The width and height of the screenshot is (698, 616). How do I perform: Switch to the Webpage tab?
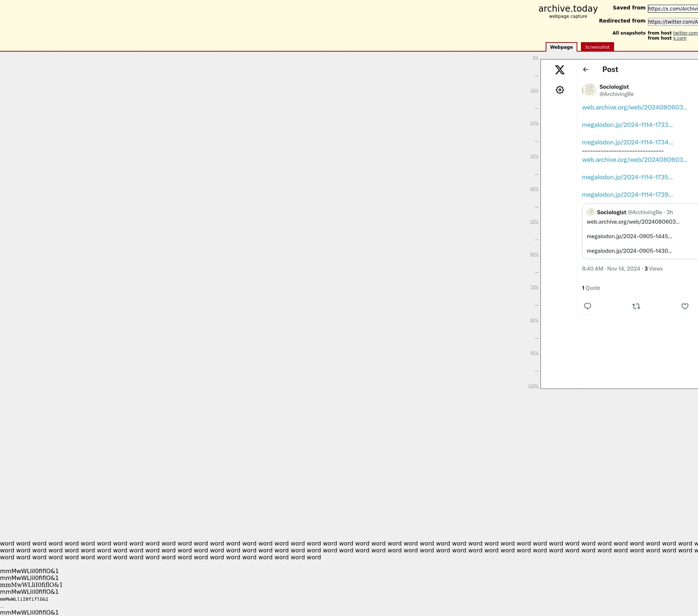click(561, 47)
